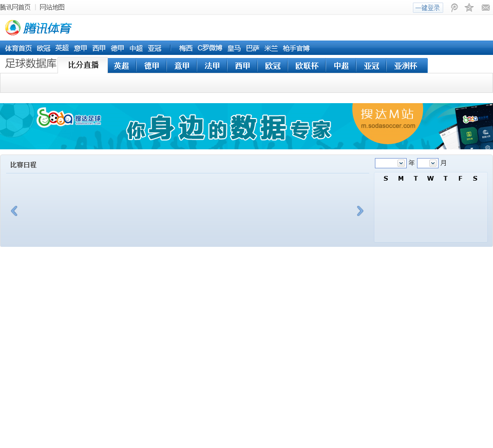Switch to the 中超 database tab
This screenshot has width=493, height=448.
[x=341, y=66]
